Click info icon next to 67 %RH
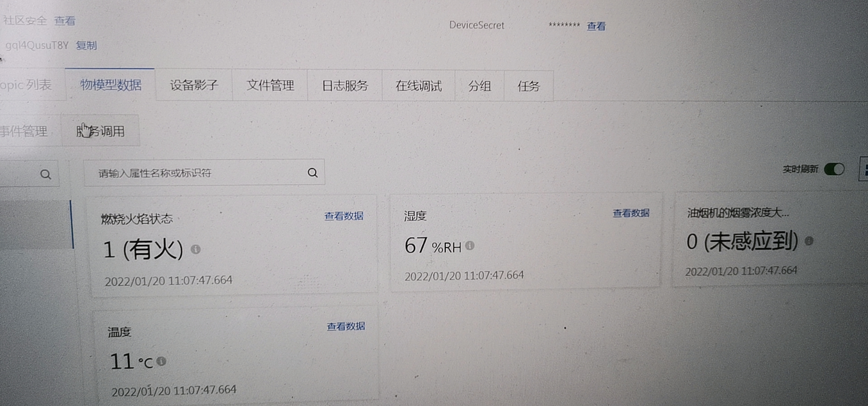 470,246
